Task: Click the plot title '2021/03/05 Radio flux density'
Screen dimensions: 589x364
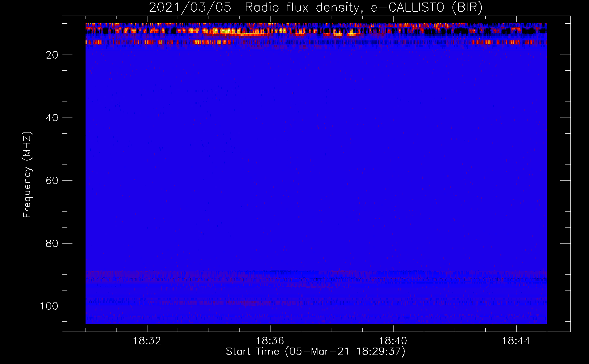Action: coord(316,8)
